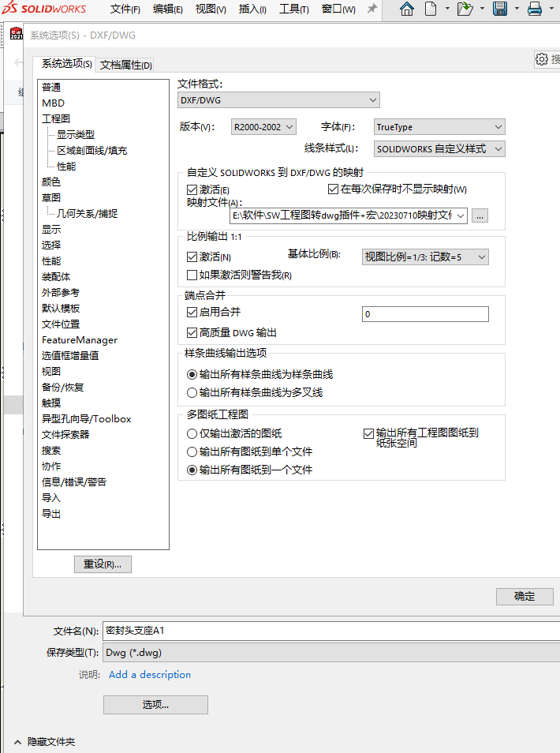
Task: Click the browse (...) button for mapping file
Action: click(x=480, y=215)
